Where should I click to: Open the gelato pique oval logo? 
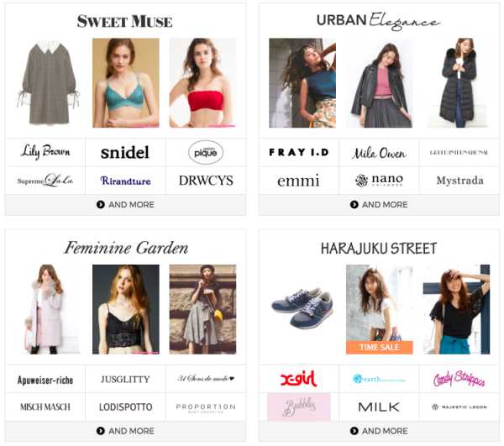coord(206,152)
